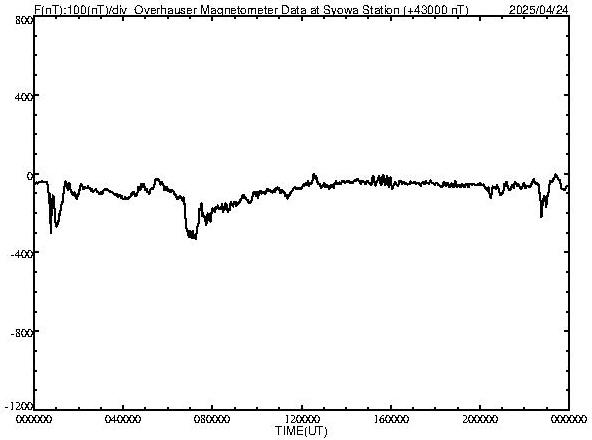592x440 pixels.
Task: Click the F(nT):100(nT)/div scale label
Action: click(x=83, y=10)
